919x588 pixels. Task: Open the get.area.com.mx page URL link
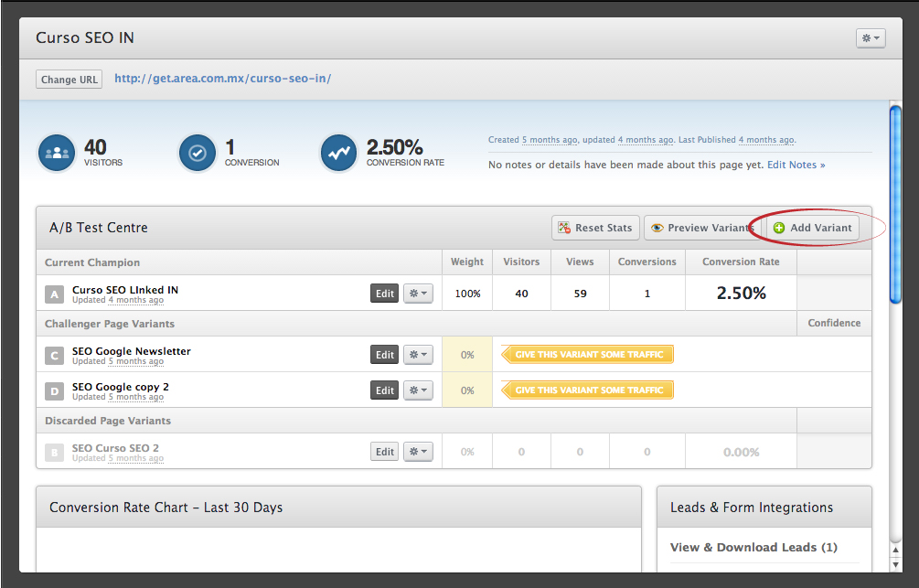click(x=222, y=79)
